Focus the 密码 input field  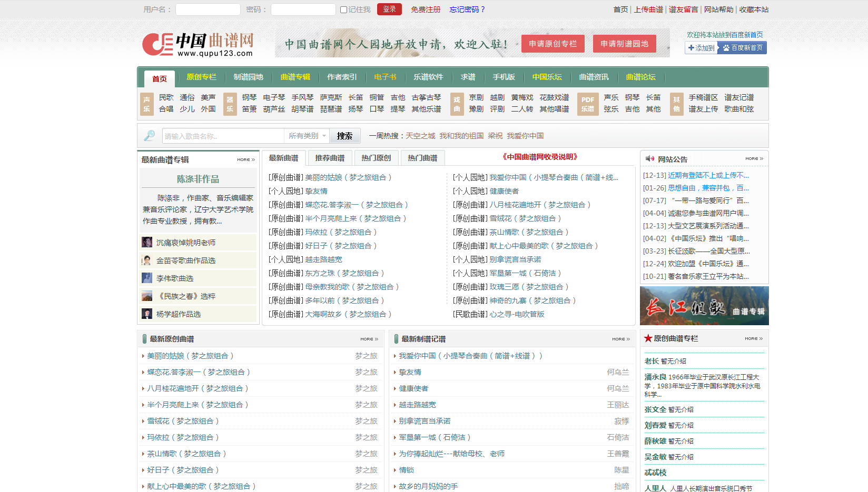pos(303,9)
